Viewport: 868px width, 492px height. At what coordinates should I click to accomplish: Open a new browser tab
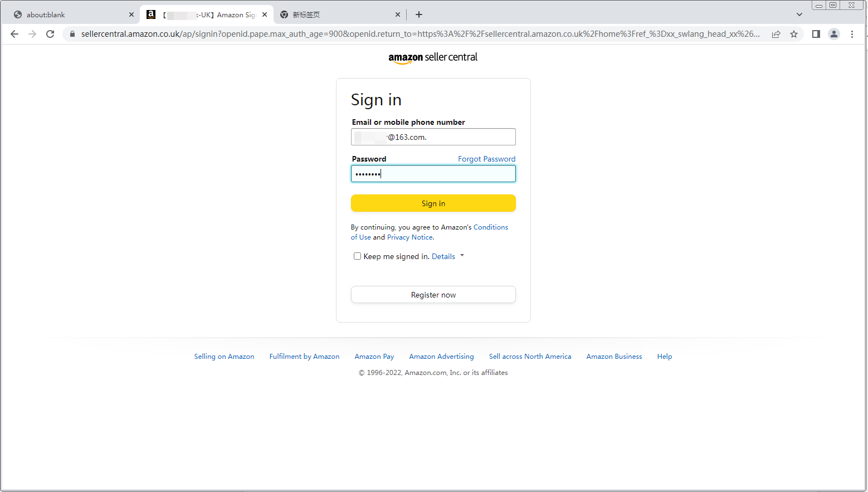pos(419,14)
